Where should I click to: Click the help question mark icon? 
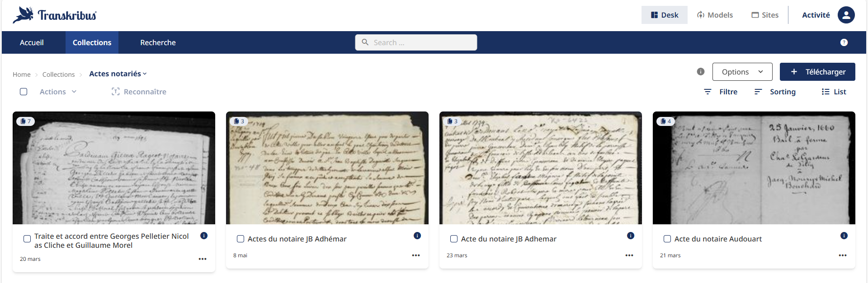coord(844,42)
